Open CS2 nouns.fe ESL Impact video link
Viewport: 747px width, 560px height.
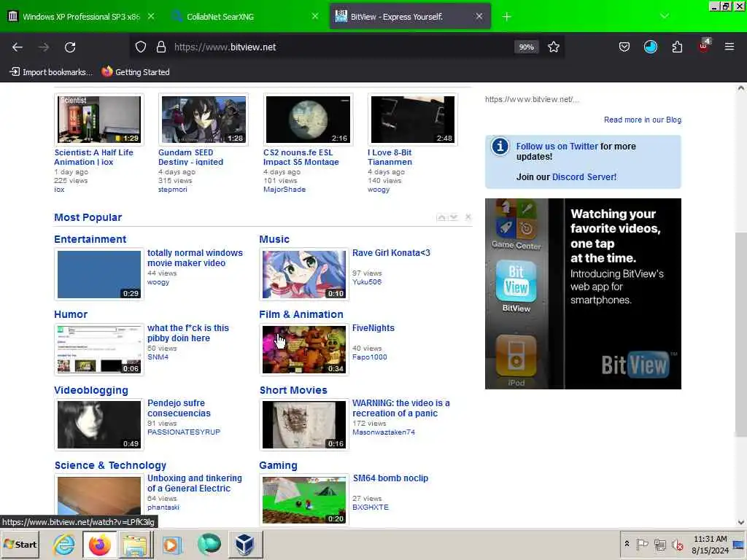(x=301, y=157)
